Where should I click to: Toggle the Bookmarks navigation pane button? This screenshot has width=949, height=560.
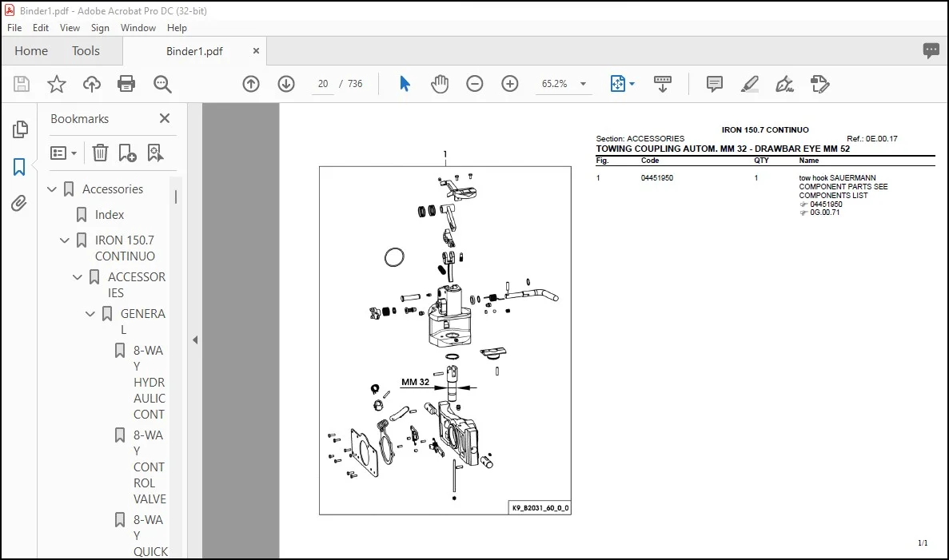(19, 167)
